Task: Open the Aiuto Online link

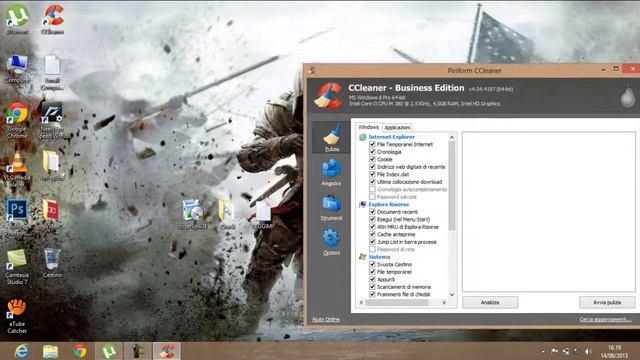Action: [x=326, y=319]
